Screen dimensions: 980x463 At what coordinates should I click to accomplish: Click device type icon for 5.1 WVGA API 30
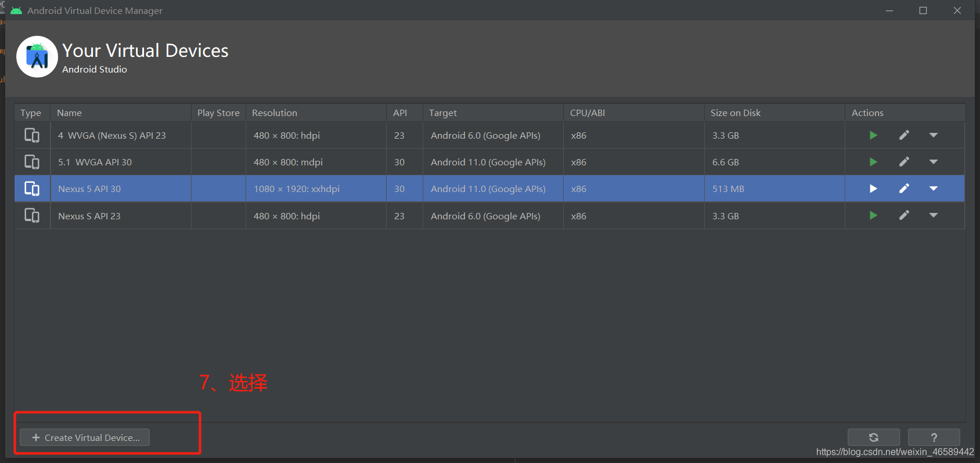(32, 162)
